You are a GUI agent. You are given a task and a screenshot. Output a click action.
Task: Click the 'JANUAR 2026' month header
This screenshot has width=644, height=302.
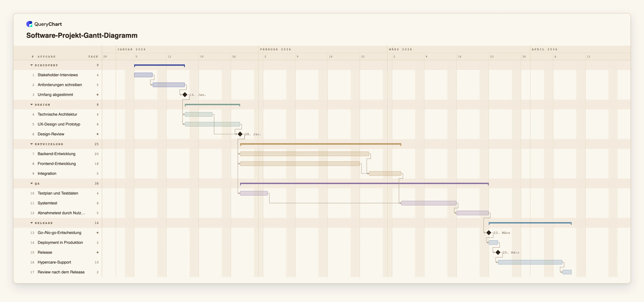click(x=132, y=49)
